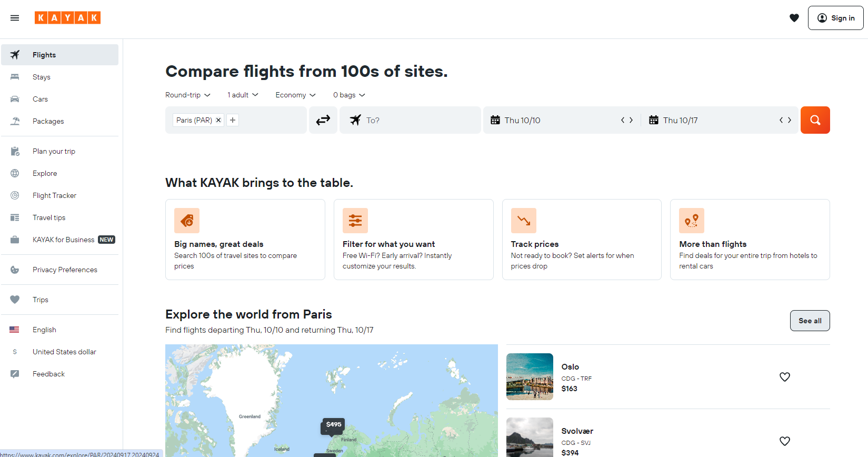Change currency United States dollar
868x457 pixels.
(59, 352)
